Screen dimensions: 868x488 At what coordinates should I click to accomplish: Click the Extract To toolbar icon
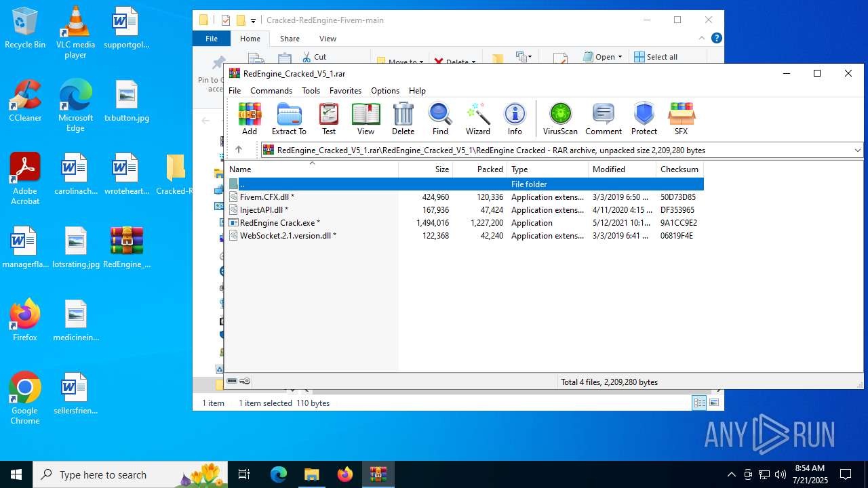tap(289, 119)
